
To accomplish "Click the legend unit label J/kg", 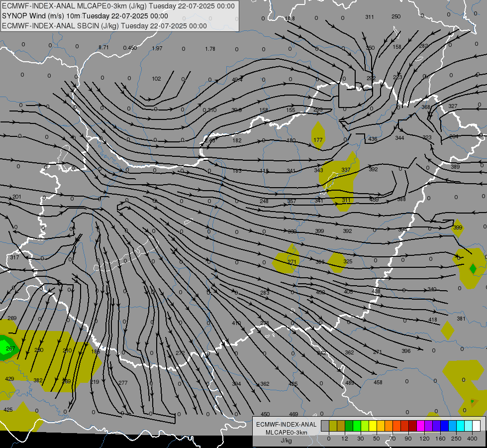I will click(286, 441).
